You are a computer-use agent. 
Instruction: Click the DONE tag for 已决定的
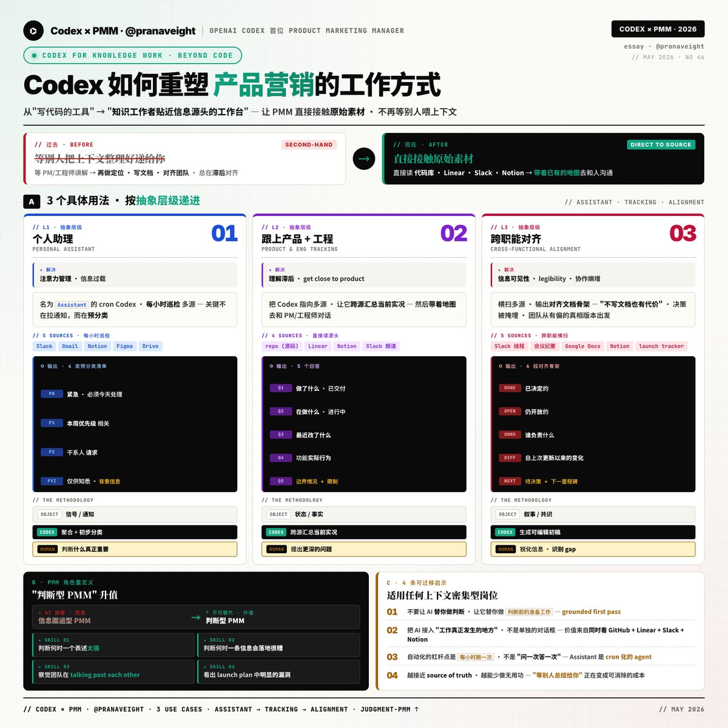coord(510,388)
